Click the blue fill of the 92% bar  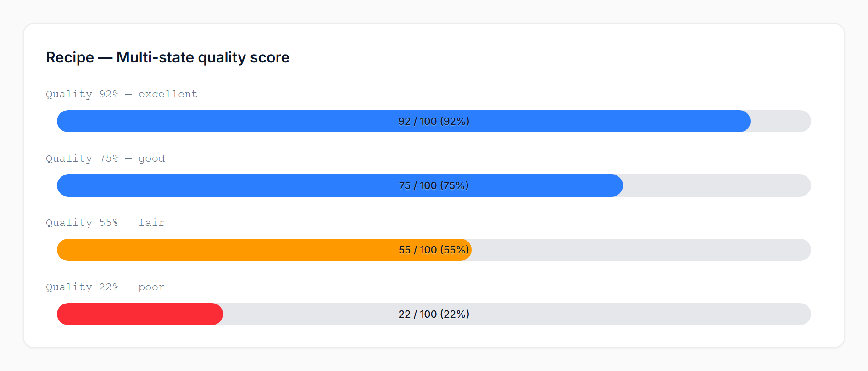(229, 121)
